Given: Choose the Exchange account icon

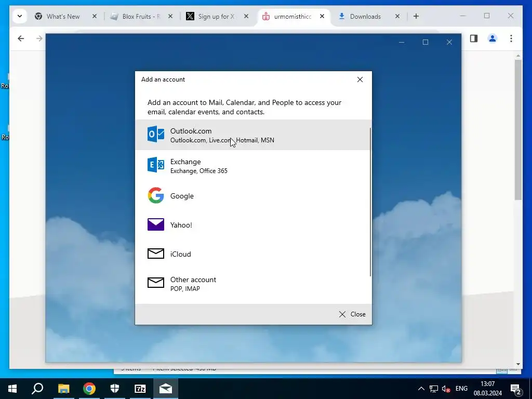Looking at the screenshot, I should (156, 165).
